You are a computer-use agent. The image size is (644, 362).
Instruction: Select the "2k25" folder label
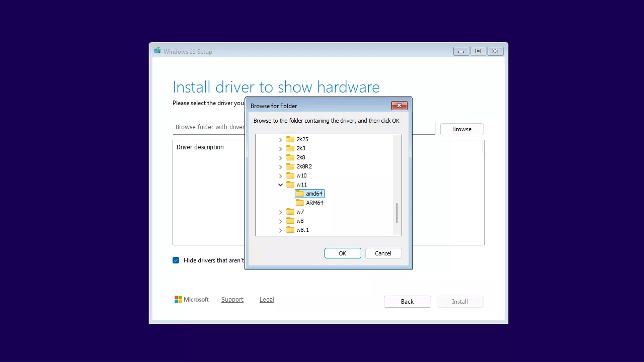coord(302,139)
